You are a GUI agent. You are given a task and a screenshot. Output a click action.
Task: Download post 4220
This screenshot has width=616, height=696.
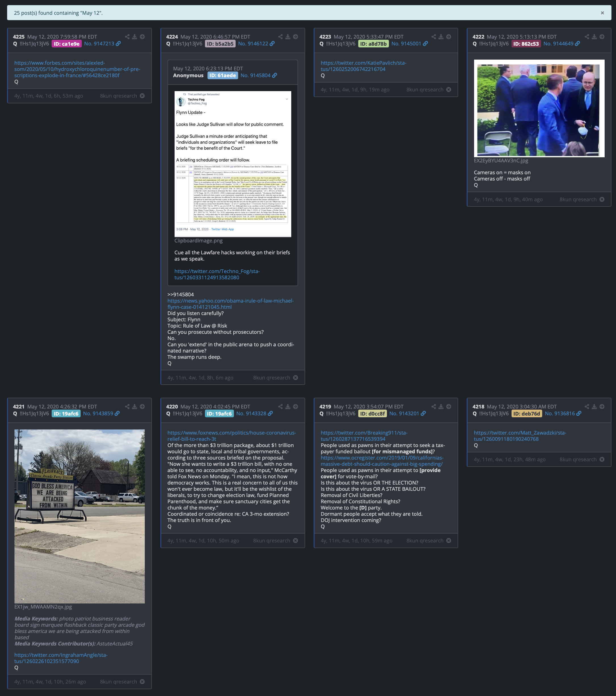[x=288, y=406]
